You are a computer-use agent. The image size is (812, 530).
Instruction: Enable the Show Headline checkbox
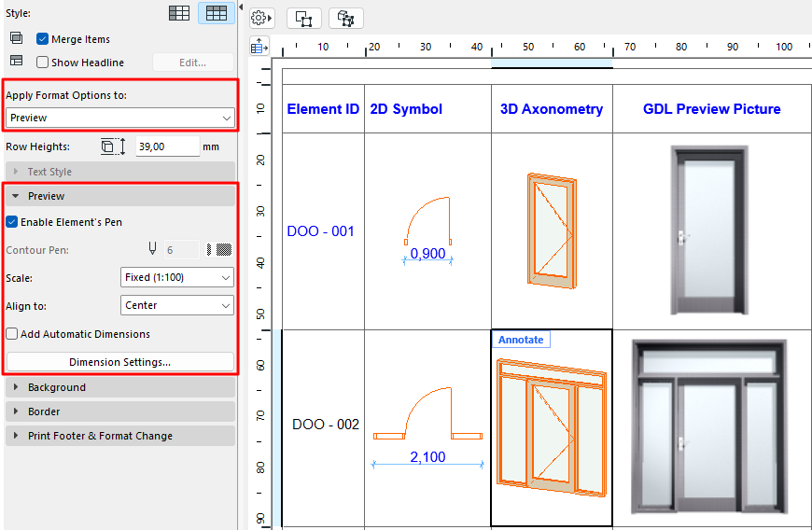coord(43,63)
